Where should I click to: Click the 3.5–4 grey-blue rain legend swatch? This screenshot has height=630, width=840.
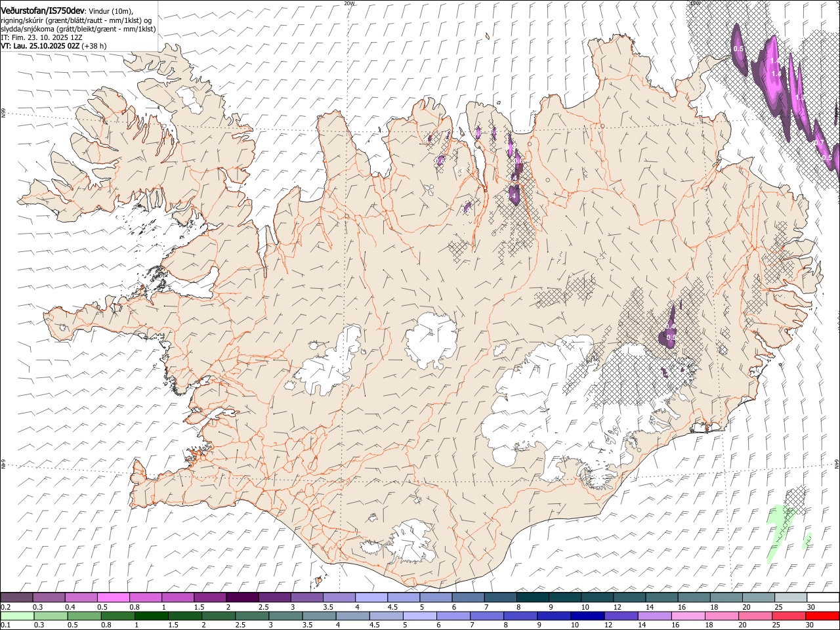(319, 616)
